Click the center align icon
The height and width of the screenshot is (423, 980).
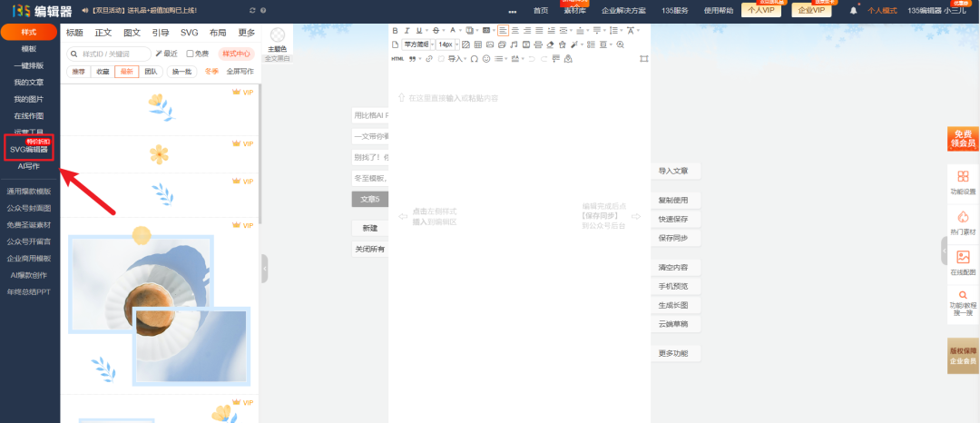click(x=515, y=31)
